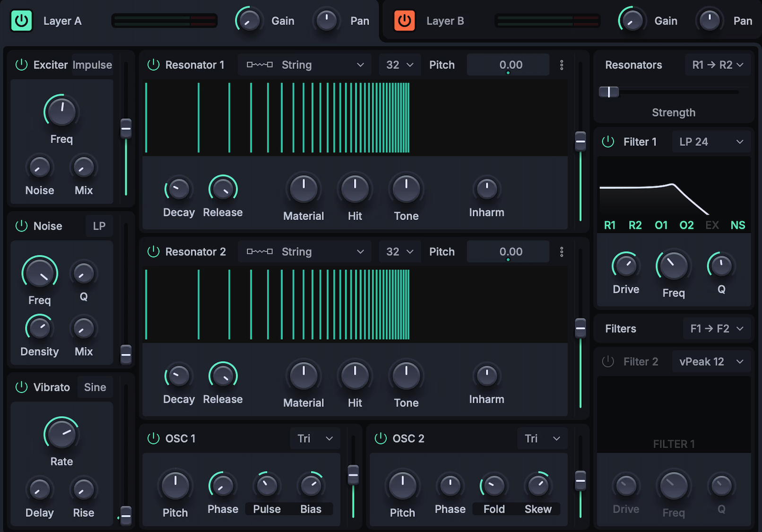Click Resonator 1 Material knob
The height and width of the screenshot is (532, 762).
pyautogui.click(x=303, y=189)
